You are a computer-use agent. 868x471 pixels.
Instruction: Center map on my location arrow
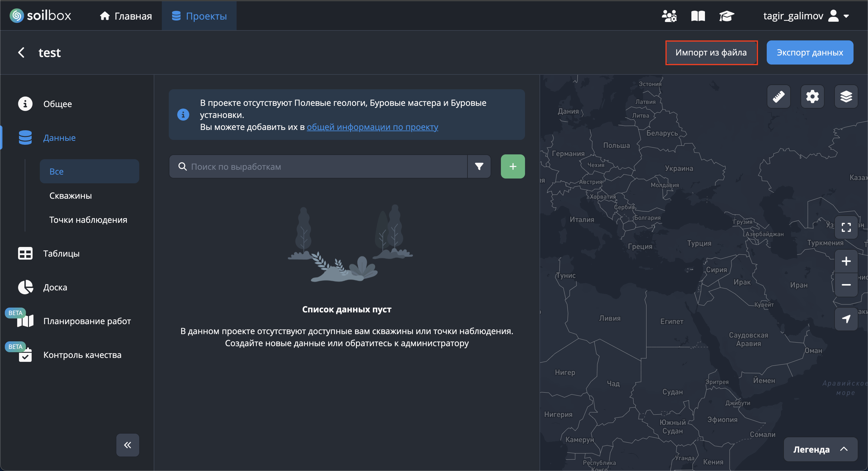click(846, 319)
